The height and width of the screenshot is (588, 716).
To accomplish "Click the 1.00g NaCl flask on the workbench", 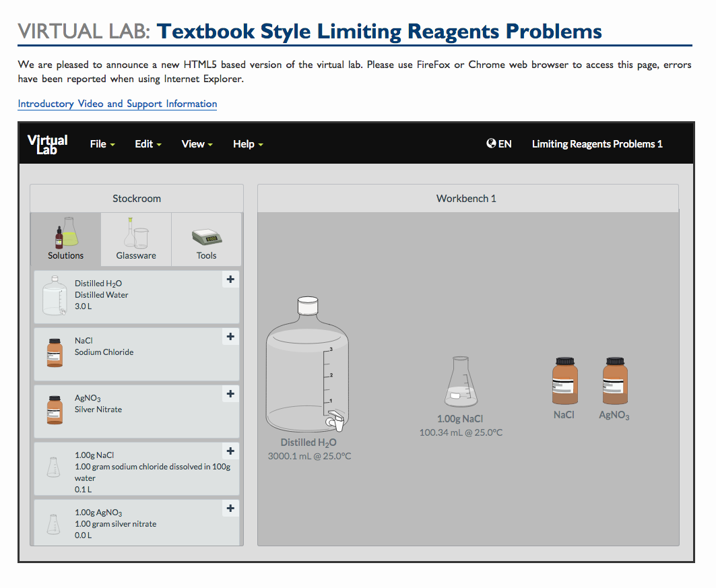I will coord(461,384).
